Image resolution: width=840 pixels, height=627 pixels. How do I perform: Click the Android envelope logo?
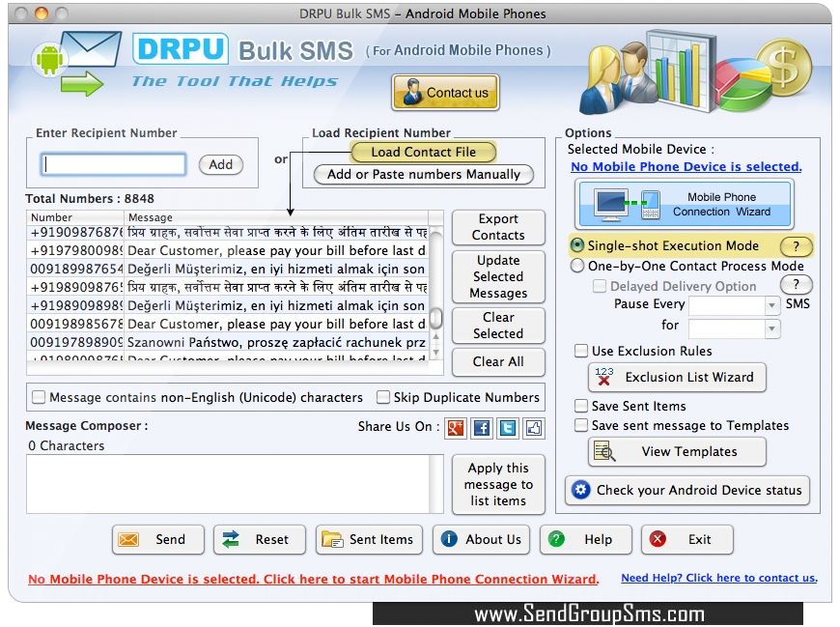point(76,63)
